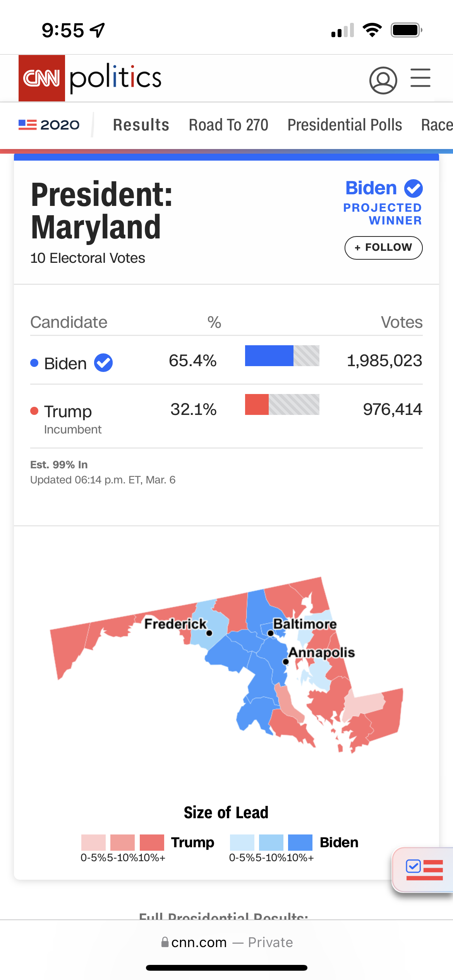
Task: Open the hamburger navigation menu
Action: click(x=420, y=78)
